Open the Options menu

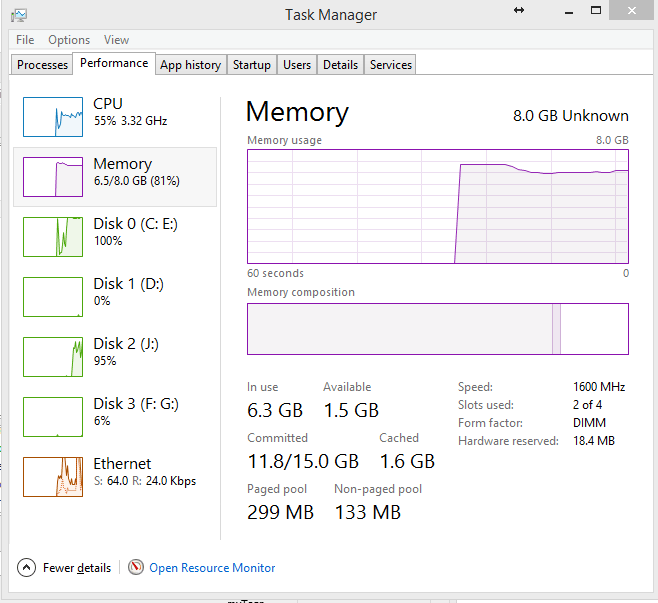click(x=69, y=40)
